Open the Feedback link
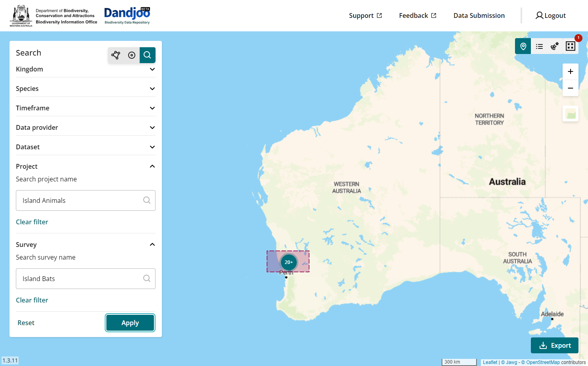The image size is (588, 366). [x=418, y=15]
